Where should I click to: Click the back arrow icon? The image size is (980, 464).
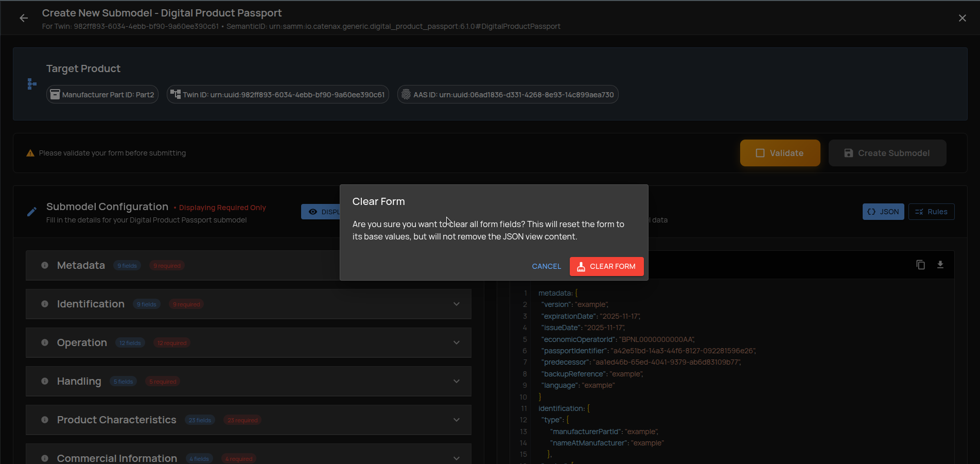pyautogui.click(x=24, y=18)
